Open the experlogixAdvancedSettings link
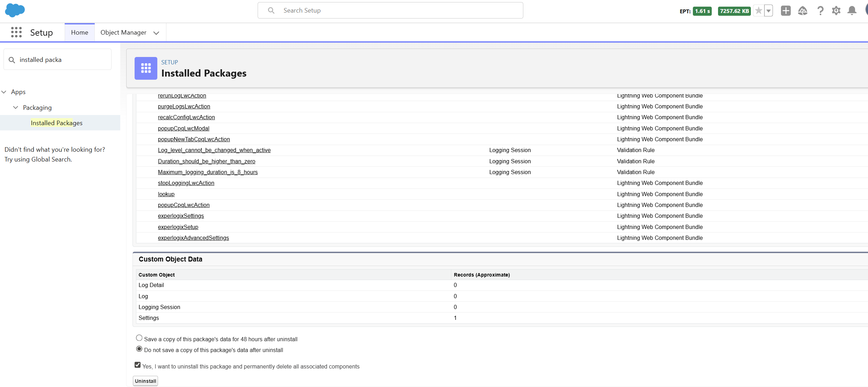This screenshot has width=868, height=387. (x=193, y=238)
